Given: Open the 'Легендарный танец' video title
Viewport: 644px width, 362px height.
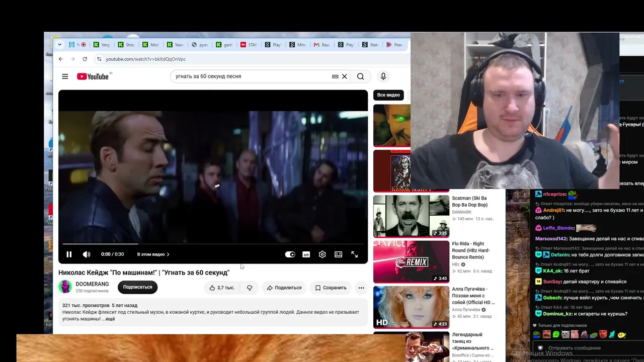Looking at the screenshot, I should (472, 341).
